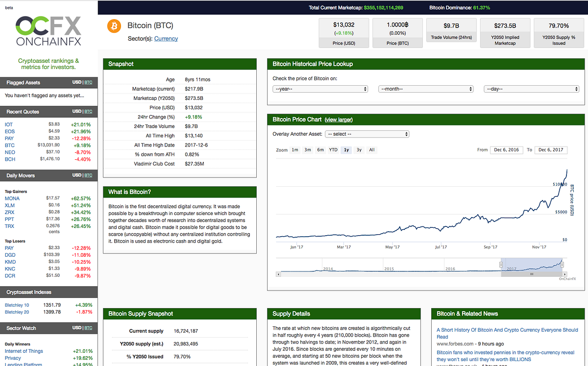
Task: Click the Total Current Marketcap value
Action: [384, 8]
